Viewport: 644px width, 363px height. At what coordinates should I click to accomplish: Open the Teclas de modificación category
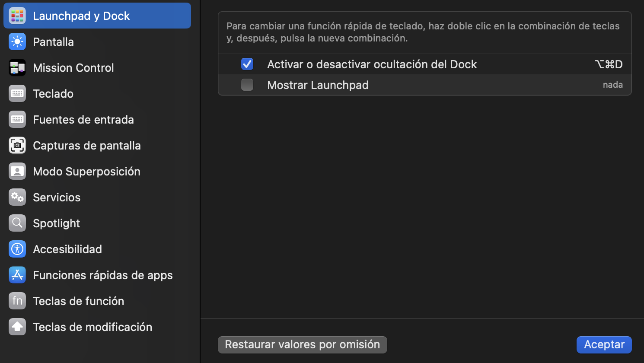pos(92,327)
